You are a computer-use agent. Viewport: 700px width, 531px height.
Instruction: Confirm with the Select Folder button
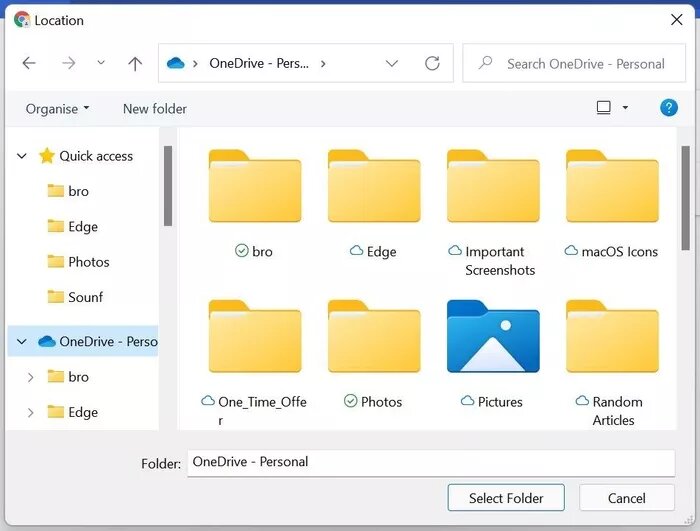point(506,498)
